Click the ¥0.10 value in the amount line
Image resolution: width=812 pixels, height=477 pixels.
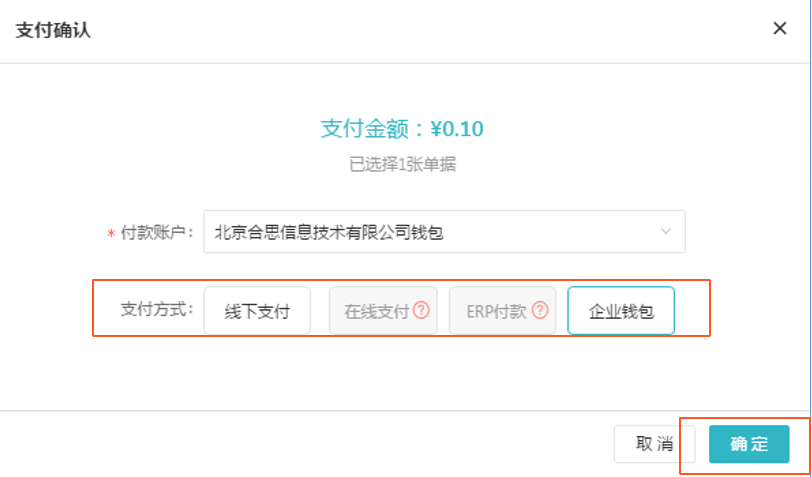pos(457,129)
